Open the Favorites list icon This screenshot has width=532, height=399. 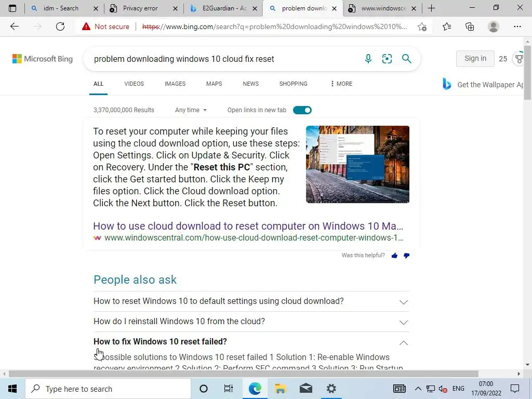coord(447,26)
